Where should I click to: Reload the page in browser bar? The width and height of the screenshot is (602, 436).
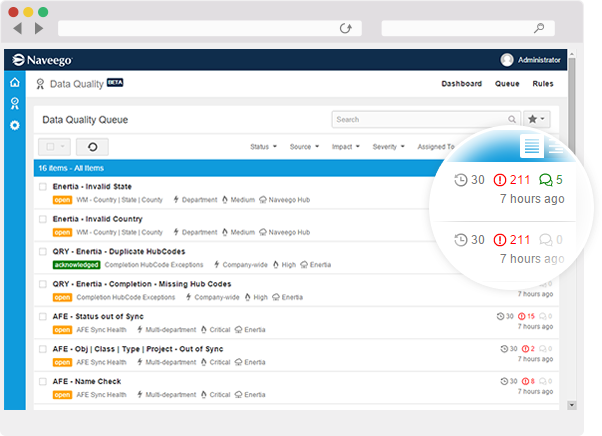346,28
